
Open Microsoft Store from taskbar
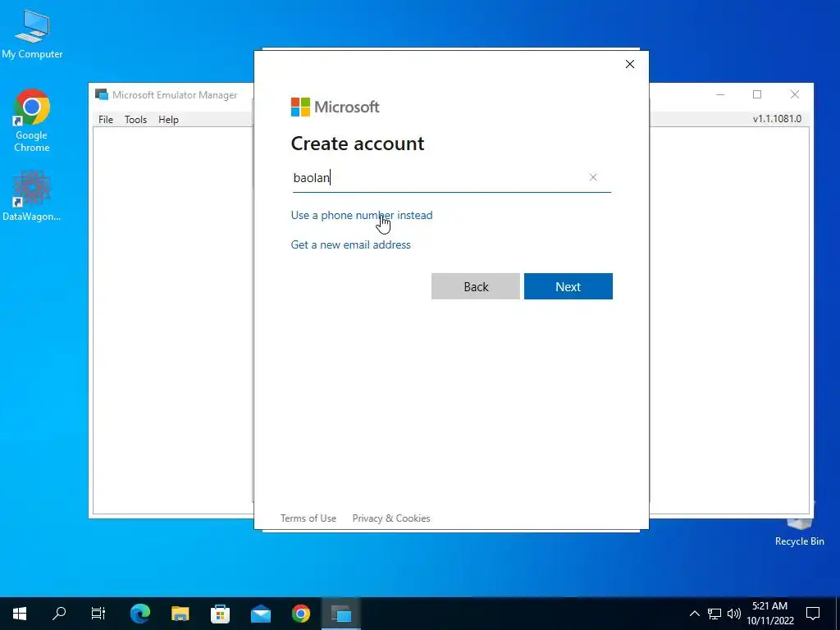(220, 614)
